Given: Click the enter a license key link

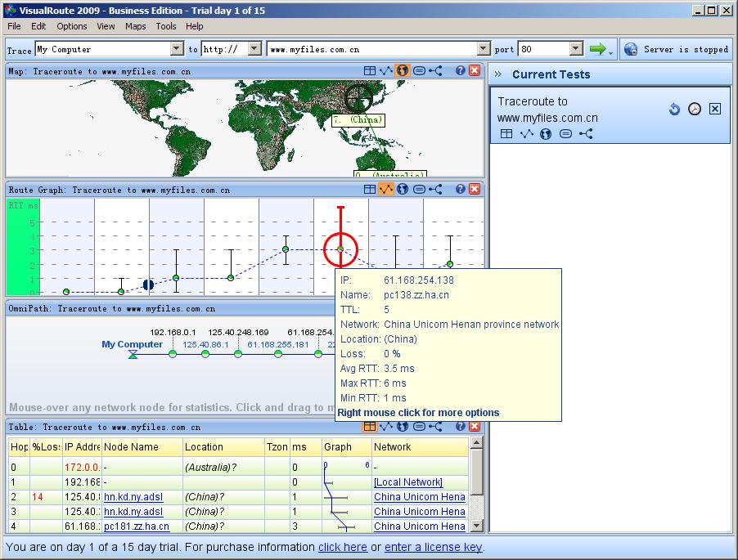Looking at the screenshot, I should tap(433, 547).
